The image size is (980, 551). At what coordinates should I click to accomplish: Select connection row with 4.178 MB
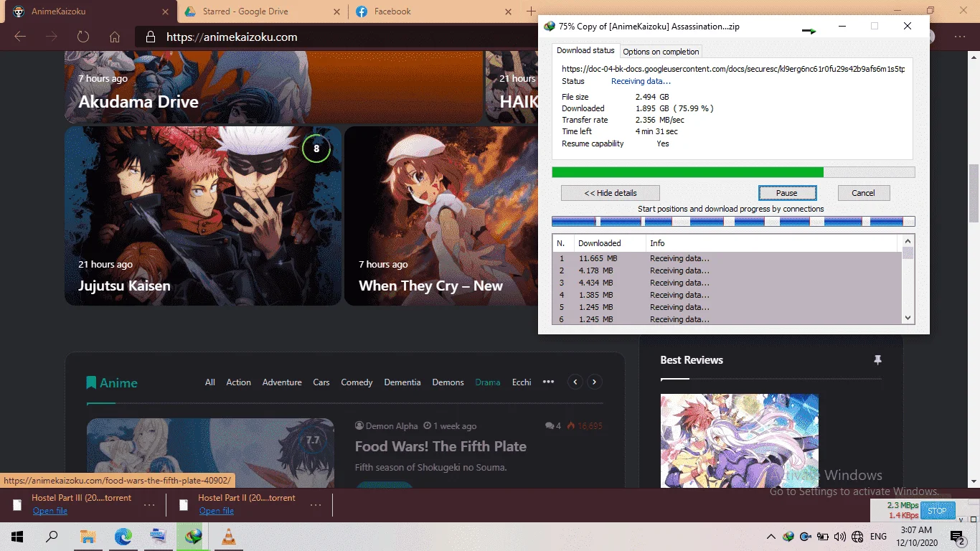click(727, 270)
